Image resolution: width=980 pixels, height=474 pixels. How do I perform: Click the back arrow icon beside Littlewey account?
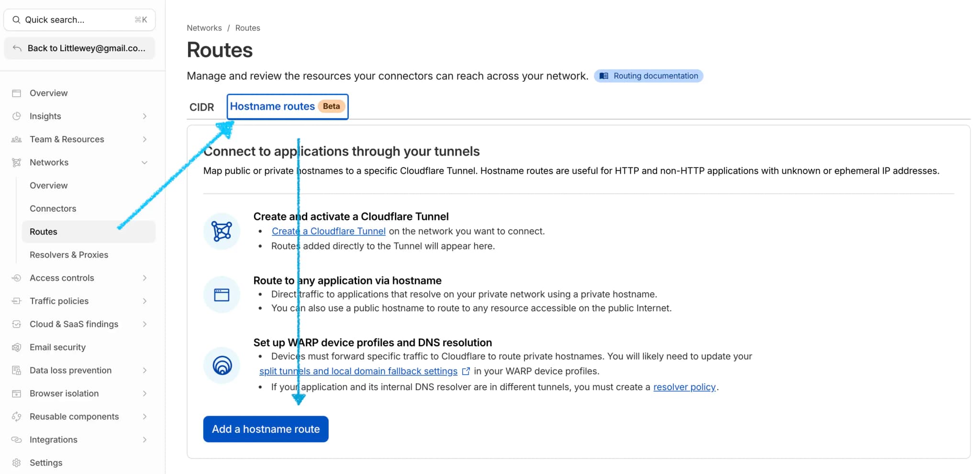(17, 48)
